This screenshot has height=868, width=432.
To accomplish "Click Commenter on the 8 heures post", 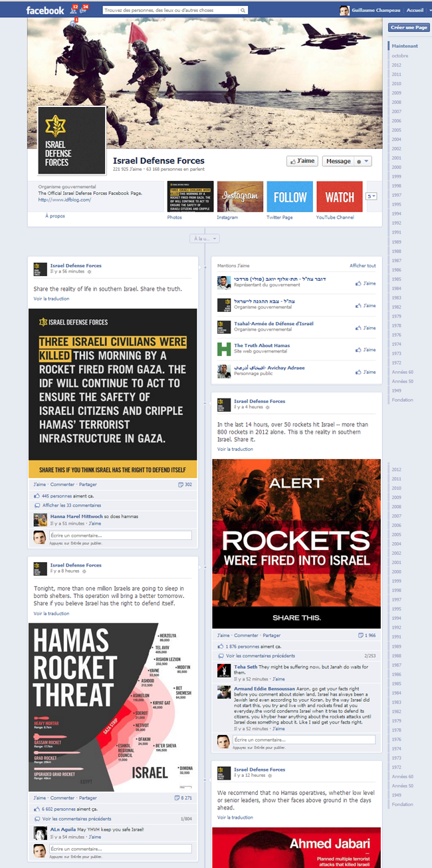I will point(63,797).
